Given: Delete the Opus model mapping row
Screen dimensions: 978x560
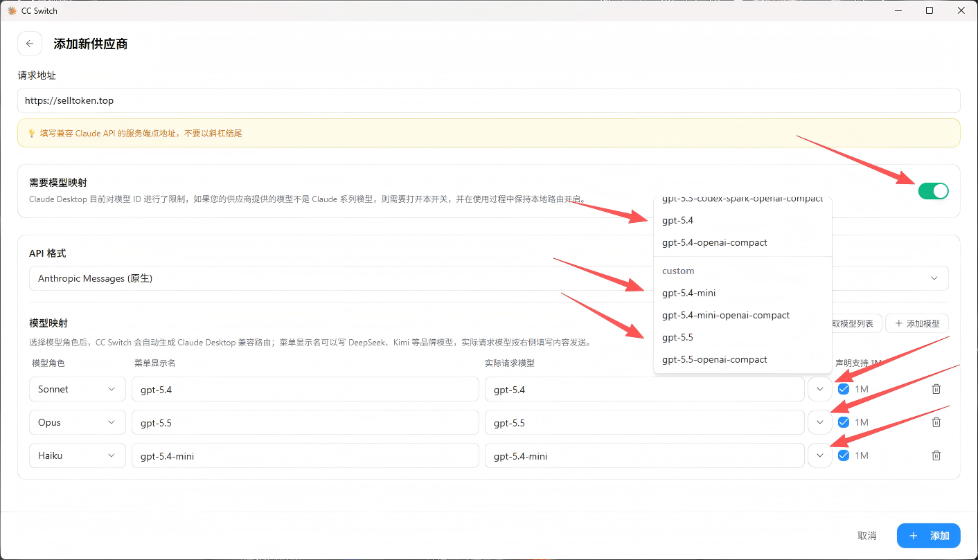Looking at the screenshot, I should click(936, 422).
